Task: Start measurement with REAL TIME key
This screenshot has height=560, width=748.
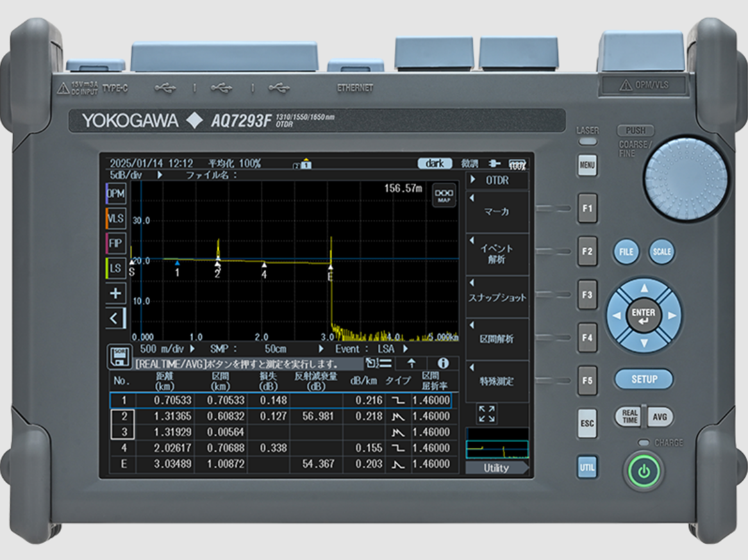Action: point(629,416)
